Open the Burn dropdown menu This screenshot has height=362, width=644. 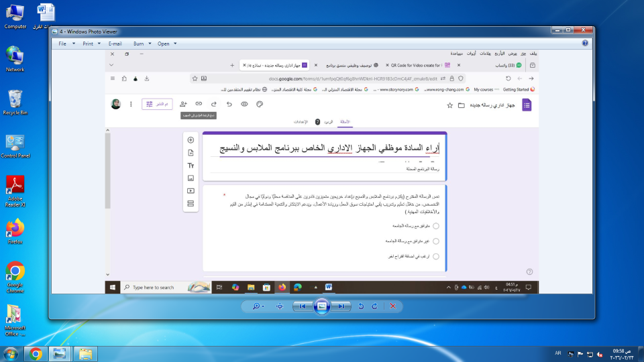coord(142,44)
